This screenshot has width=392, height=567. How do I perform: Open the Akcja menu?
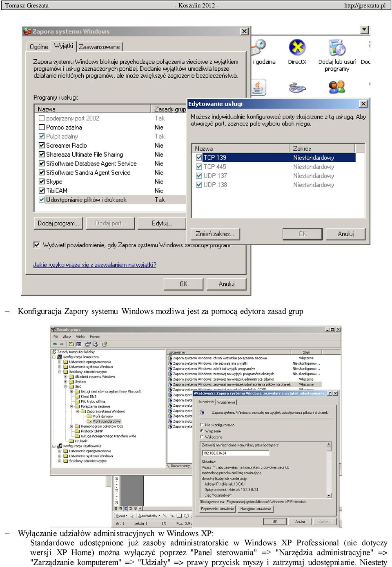coord(67,337)
